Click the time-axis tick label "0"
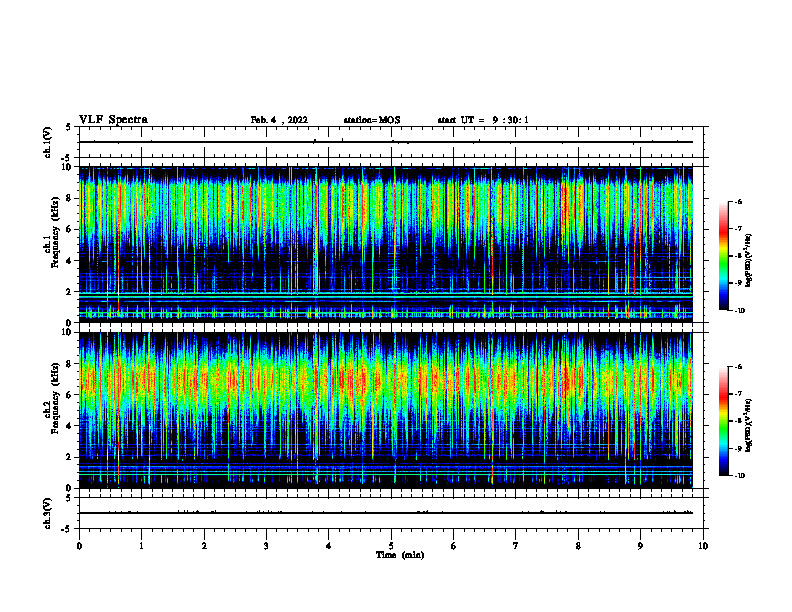The width and height of the screenshot is (792, 612). tap(79, 546)
